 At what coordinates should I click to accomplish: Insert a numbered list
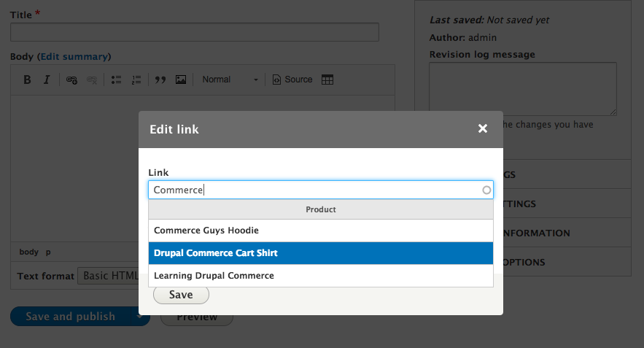click(136, 80)
